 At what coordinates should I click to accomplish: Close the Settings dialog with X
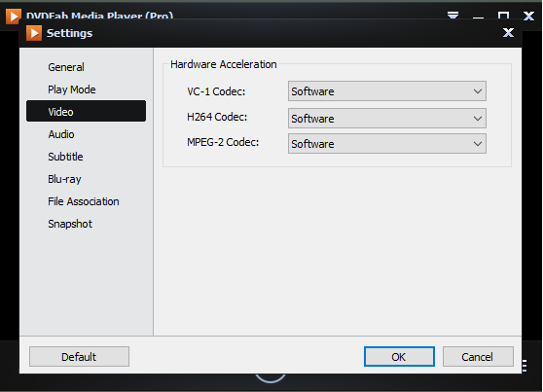pos(508,32)
